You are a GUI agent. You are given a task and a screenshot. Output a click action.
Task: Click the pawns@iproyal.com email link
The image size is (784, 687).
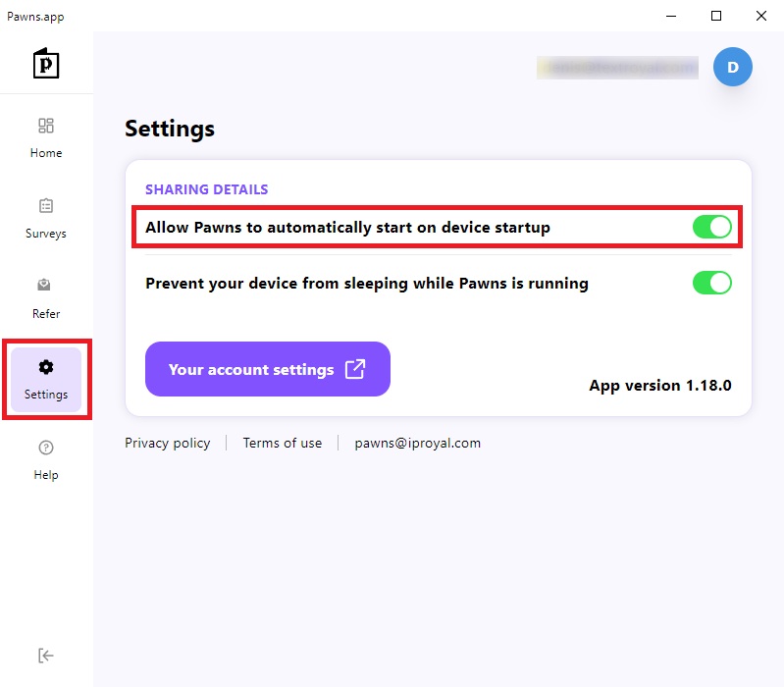point(417,443)
